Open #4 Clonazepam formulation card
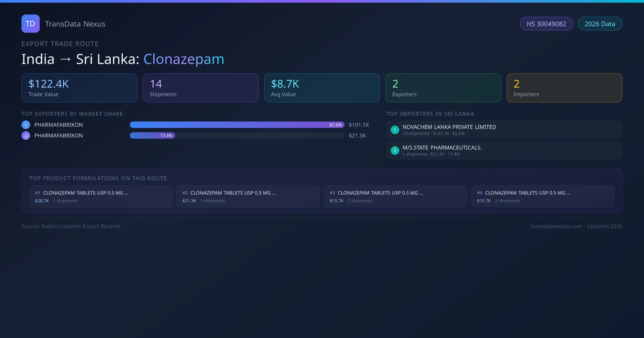The width and height of the screenshot is (644, 338). (x=543, y=196)
